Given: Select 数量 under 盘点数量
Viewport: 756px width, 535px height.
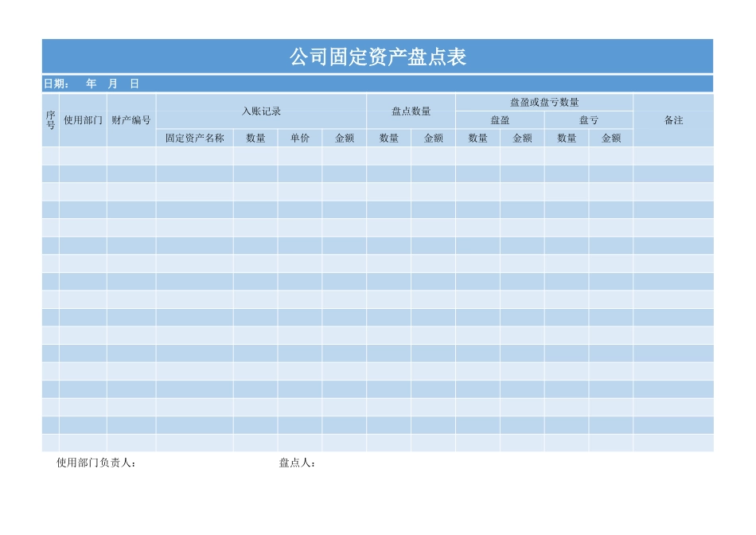Looking at the screenshot, I should (x=388, y=138).
